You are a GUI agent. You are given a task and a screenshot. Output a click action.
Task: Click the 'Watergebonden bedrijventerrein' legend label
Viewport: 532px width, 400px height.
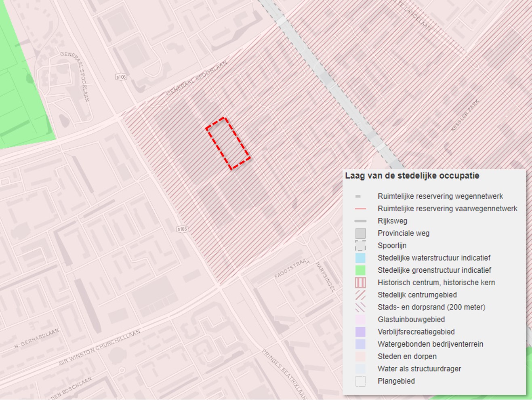430,344
